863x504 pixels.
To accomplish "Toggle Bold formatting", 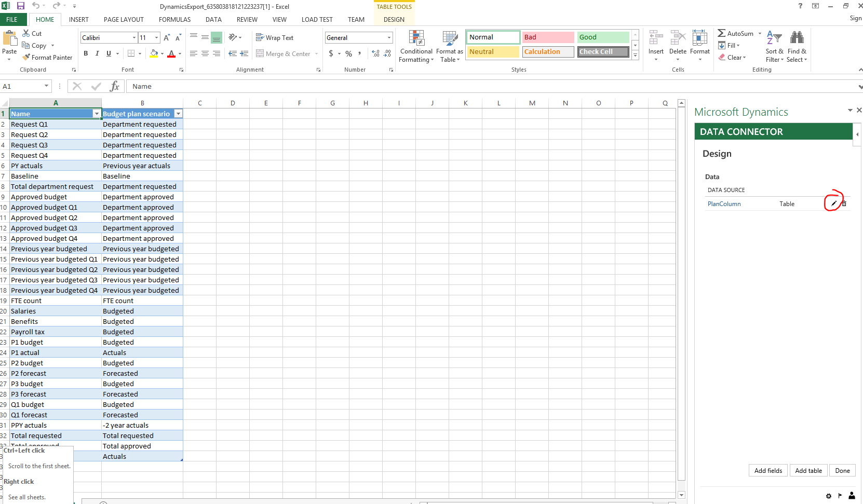I will click(x=86, y=53).
